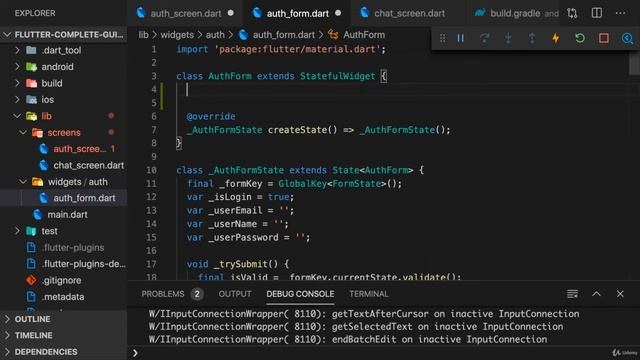Stop debugging with red square
The image size is (640, 360).
click(604, 38)
